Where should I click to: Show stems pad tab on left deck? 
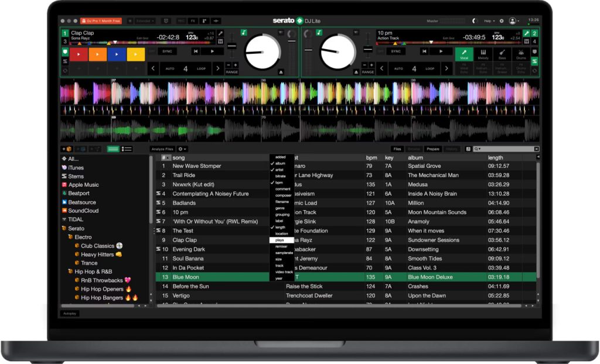click(65, 61)
